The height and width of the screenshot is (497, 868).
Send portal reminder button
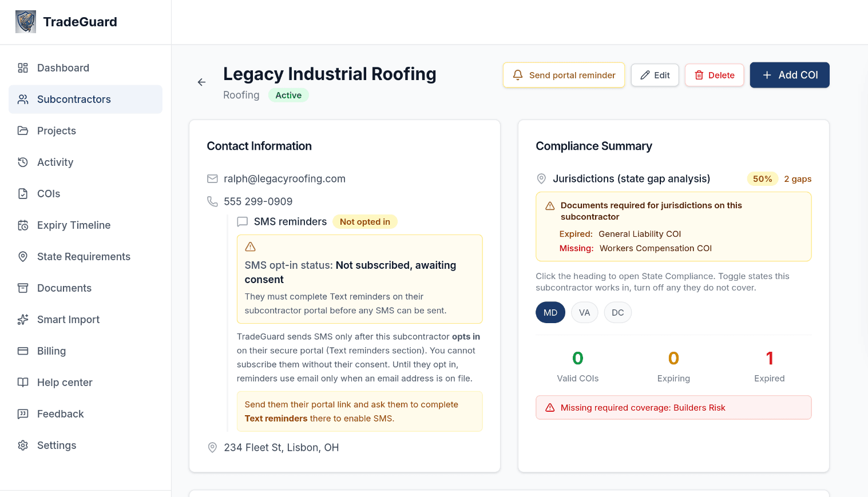(564, 75)
